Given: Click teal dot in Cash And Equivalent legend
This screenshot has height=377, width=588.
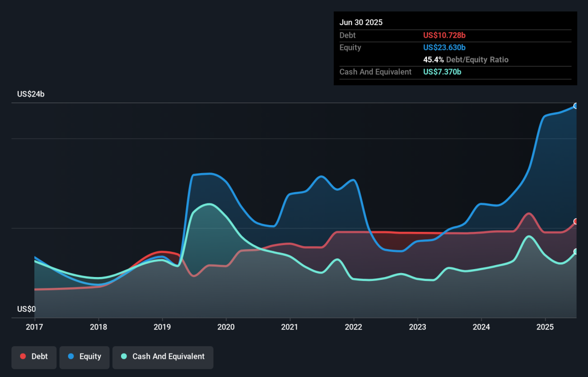Looking at the screenshot, I should (124, 356).
